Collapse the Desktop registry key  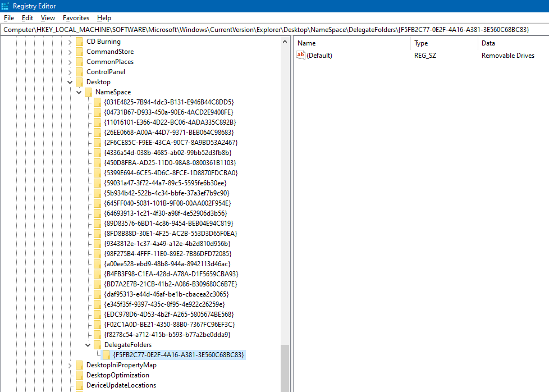pyautogui.click(x=70, y=81)
